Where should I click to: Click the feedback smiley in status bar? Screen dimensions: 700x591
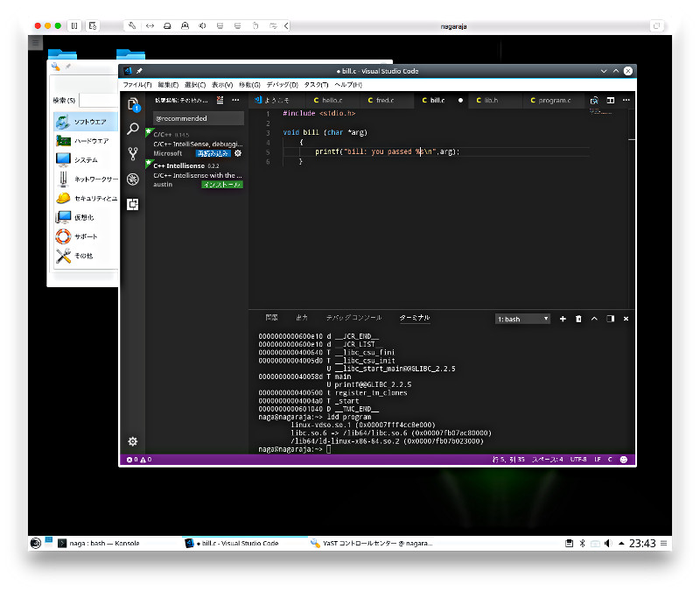(624, 459)
